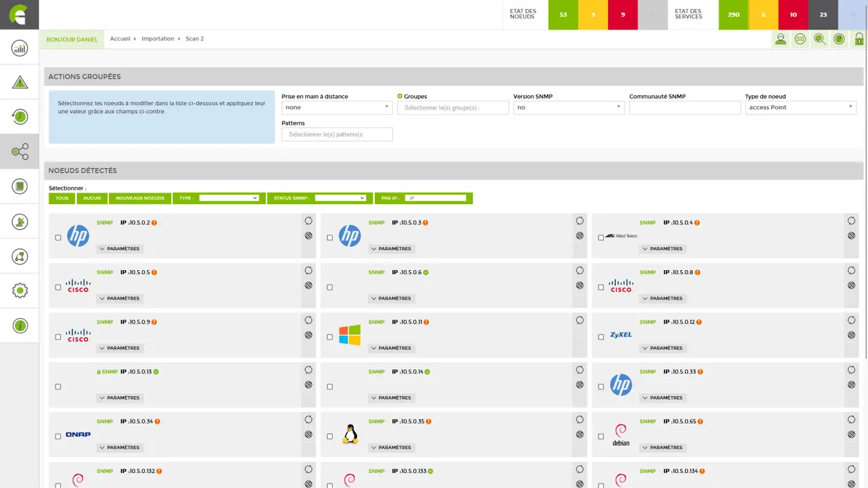
Task: Deselect nodes with AUCUN button
Action: 92,198
